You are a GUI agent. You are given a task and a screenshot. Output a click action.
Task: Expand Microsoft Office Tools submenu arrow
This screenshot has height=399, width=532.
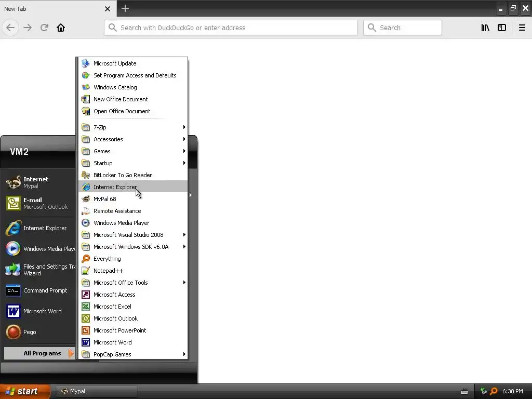click(x=184, y=283)
